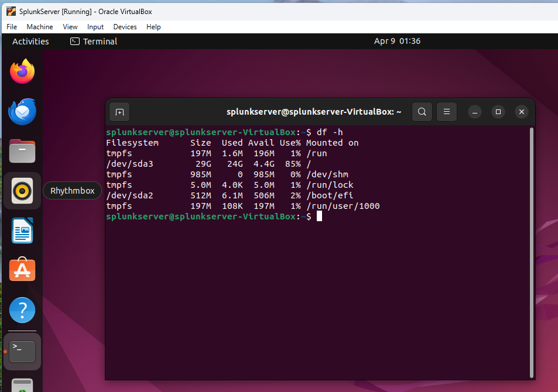This screenshot has height=392, width=558.
Task: Click the 'df -h' command text
Action: pyautogui.click(x=330, y=132)
